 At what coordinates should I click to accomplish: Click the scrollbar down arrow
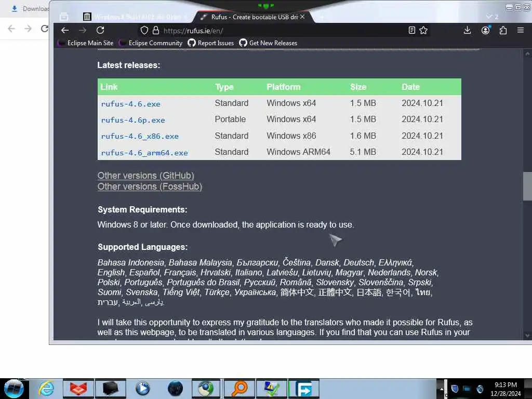[527, 335]
